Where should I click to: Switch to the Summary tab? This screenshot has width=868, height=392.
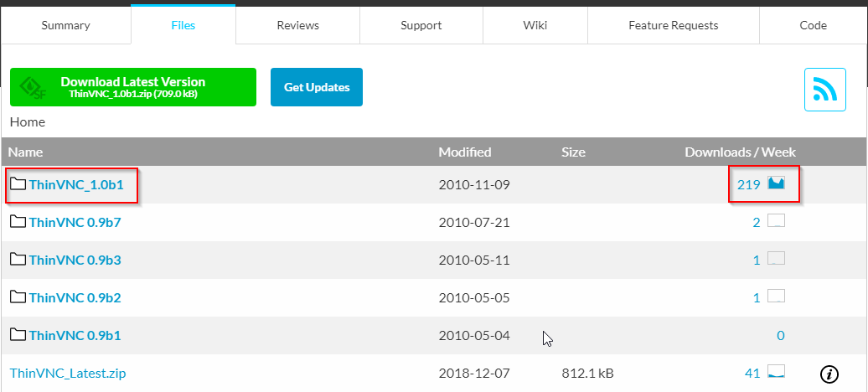(x=65, y=25)
